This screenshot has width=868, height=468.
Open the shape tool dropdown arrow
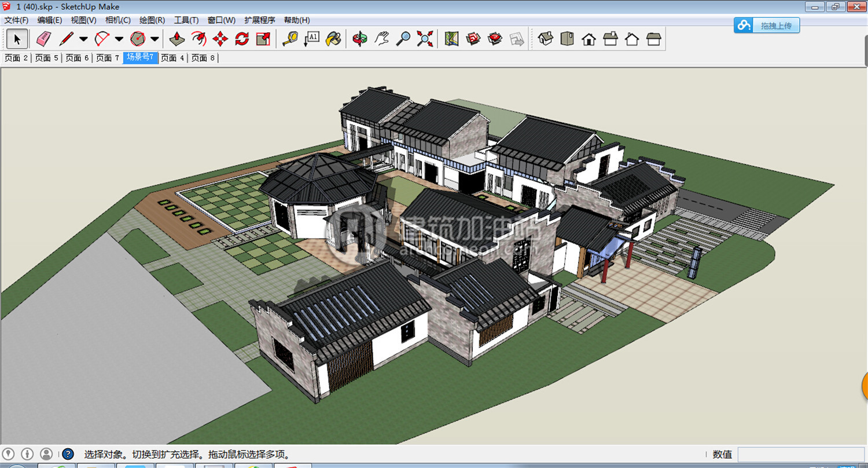[x=155, y=39]
